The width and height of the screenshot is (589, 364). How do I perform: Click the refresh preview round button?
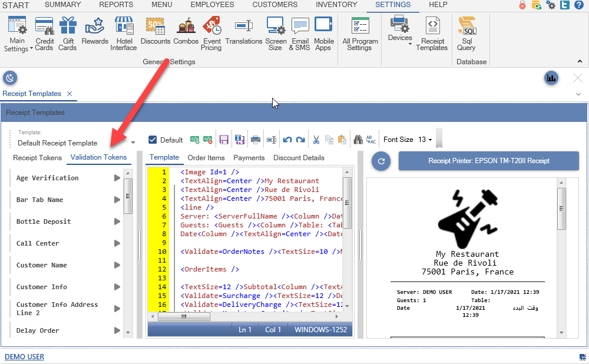(380, 161)
